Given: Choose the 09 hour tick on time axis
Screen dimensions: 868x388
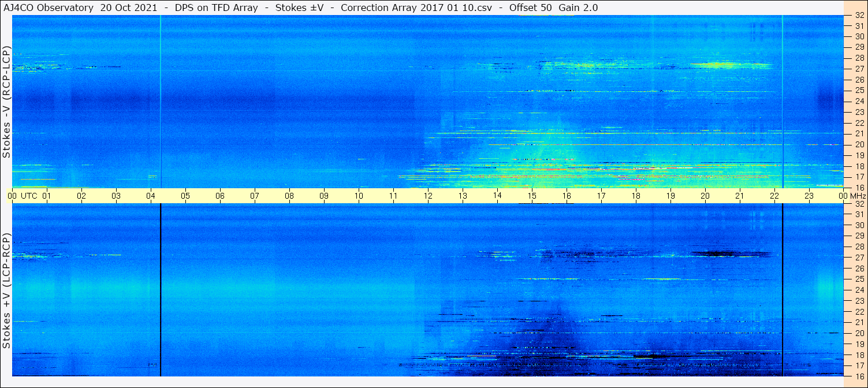Looking at the screenshot, I should (324, 196).
